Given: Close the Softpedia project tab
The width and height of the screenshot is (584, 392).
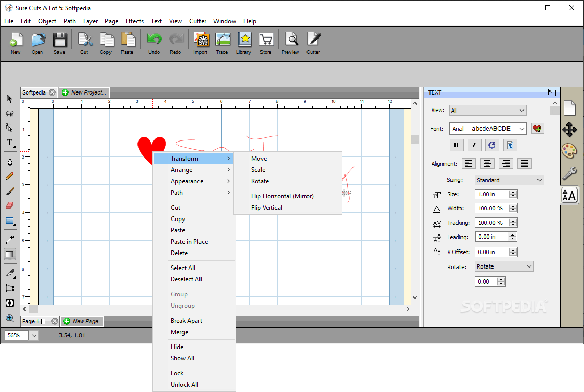Looking at the screenshot, I should (53, 92).
